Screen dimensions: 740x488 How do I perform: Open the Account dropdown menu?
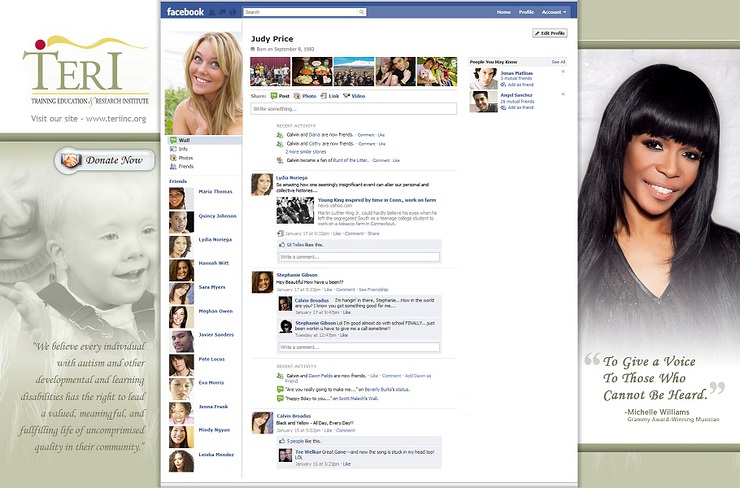click(x=554, y=12)
